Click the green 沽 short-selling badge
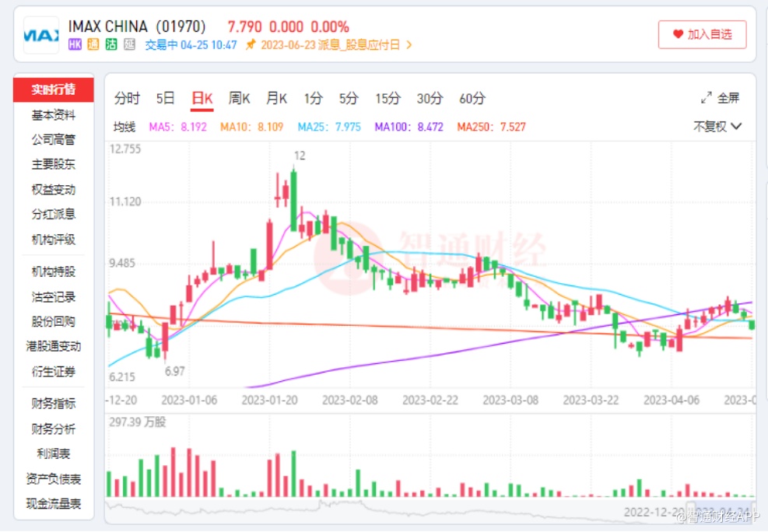 click(111, 45)
